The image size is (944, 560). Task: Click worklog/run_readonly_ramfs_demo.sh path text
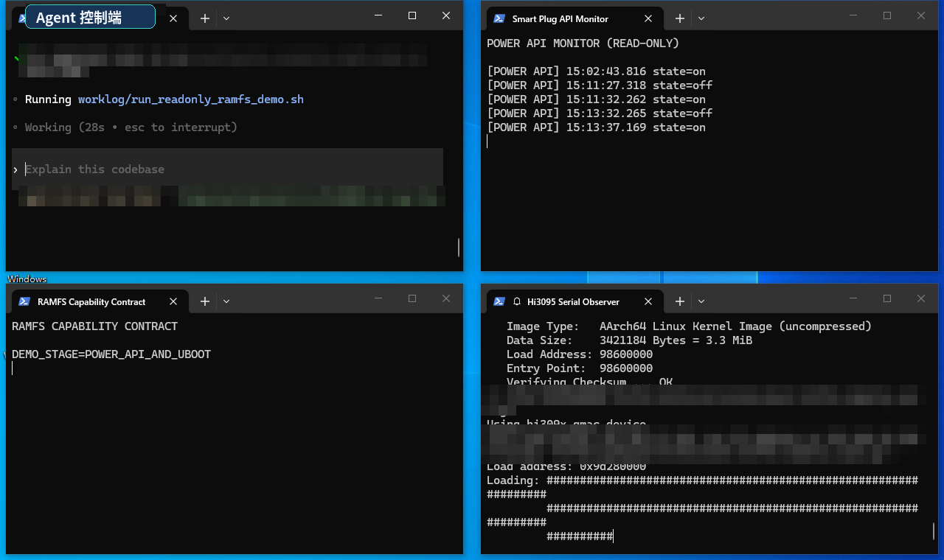tap(191, 99)
